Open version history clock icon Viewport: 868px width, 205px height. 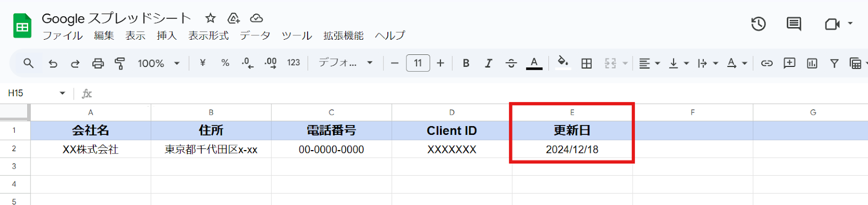(758, 24)
